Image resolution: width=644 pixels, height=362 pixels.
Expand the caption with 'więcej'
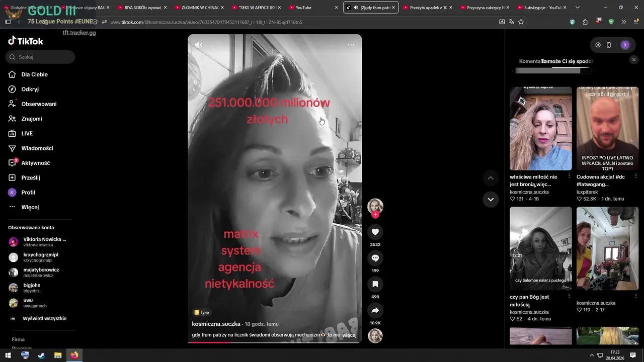tap(349, 335)
